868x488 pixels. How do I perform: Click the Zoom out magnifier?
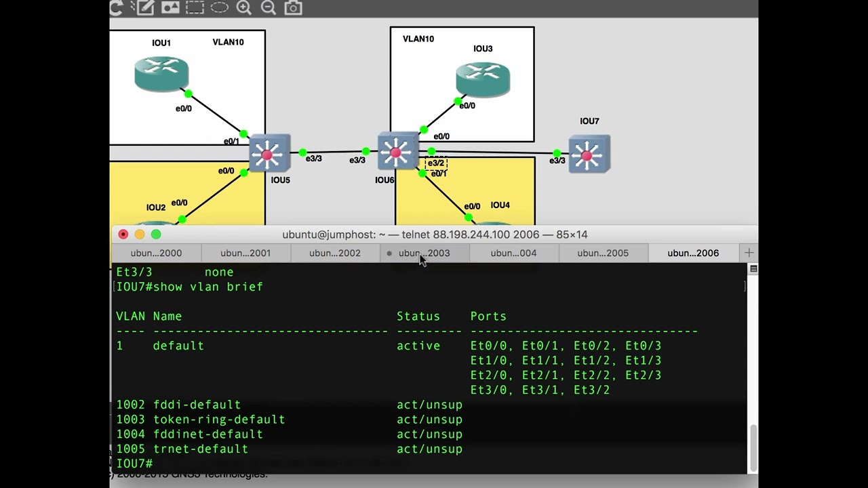[269, 7]
